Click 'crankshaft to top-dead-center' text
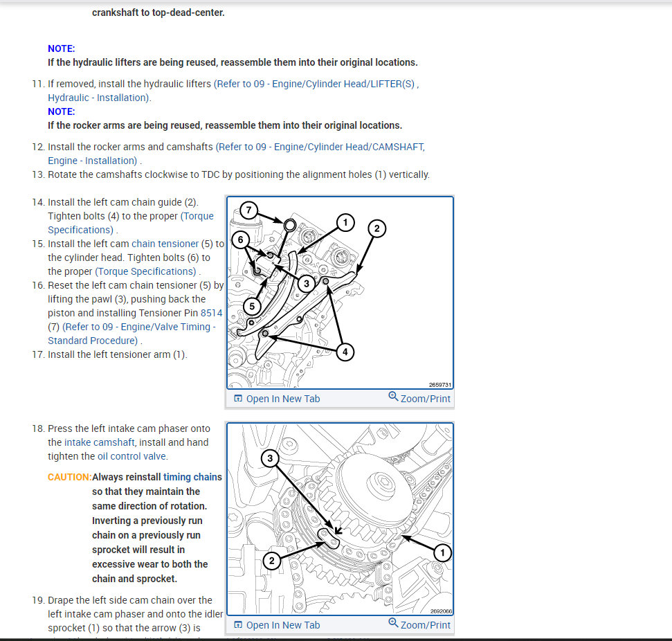The height and width of the screenshot is (641, 672). tap(158, 12)
